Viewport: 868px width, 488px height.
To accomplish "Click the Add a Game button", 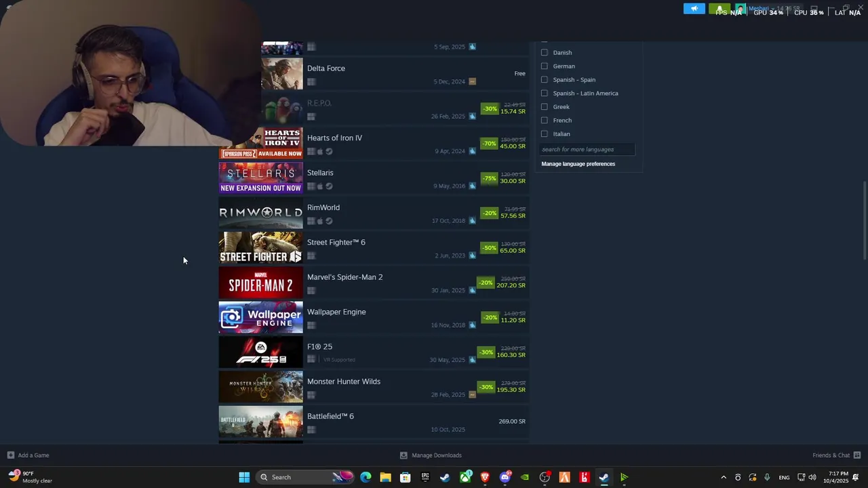I will coord(28,455).
